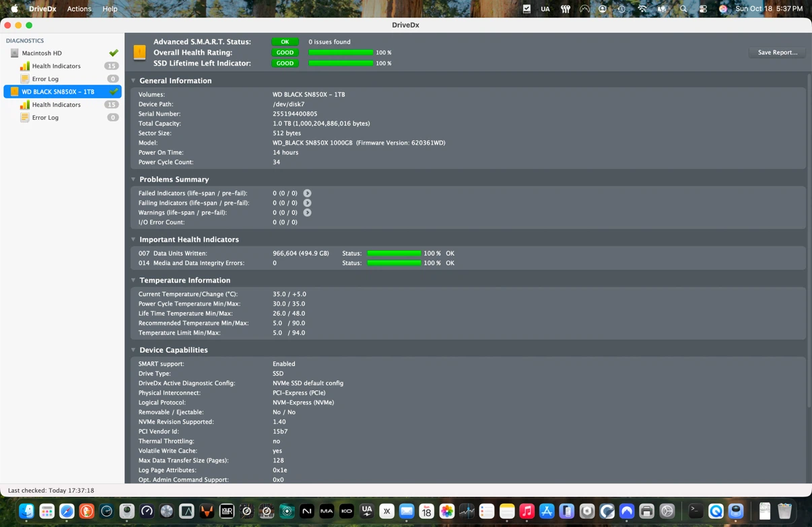812x527 pixels.
Task: Open Health Indicators under Macintosh HD
Action: (57, 66)
